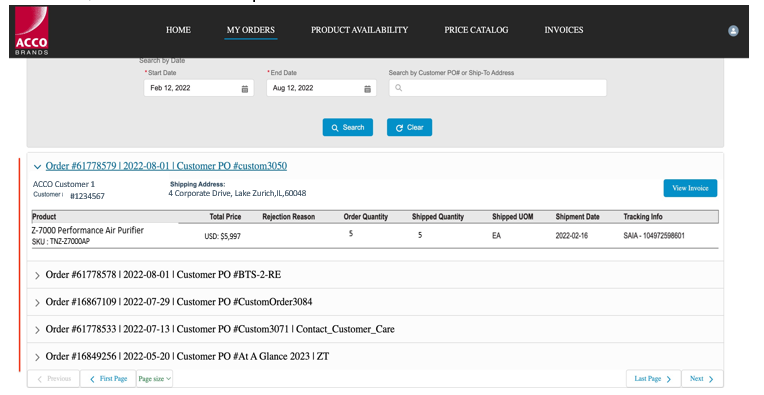Click tracking info SAIA - 104972598601

(x=654, y=236)
